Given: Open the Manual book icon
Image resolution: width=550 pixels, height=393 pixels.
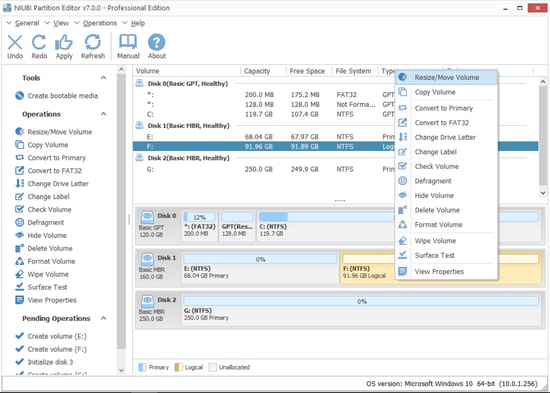Looking at the screenshot, I should pos(128,42).
